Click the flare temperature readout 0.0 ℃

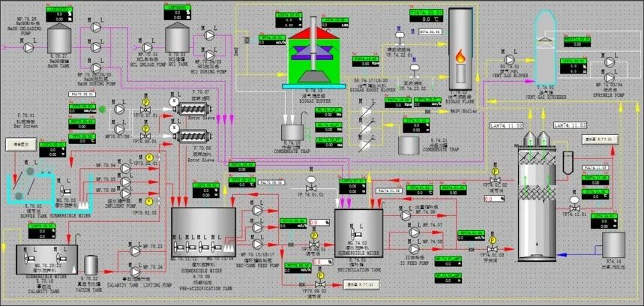(427, 19)
